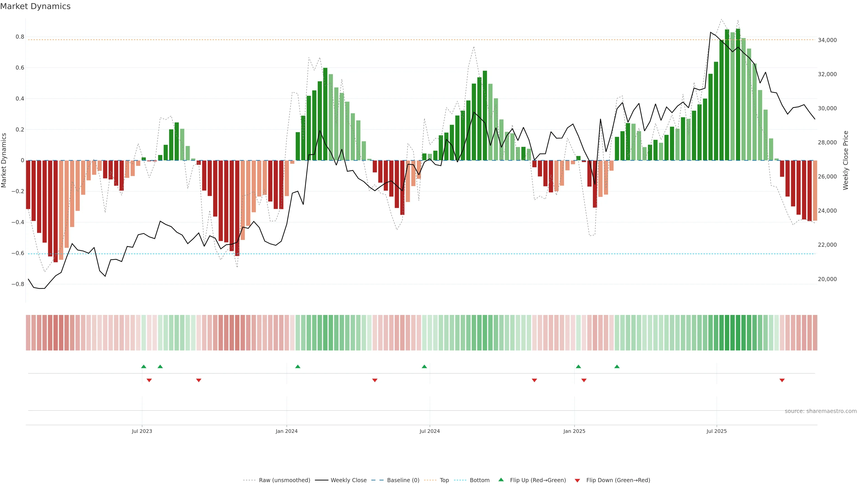Click the Jul 2023 x-axis label
This screenshot has height=488, width=868.
click(x=142, y=431)
